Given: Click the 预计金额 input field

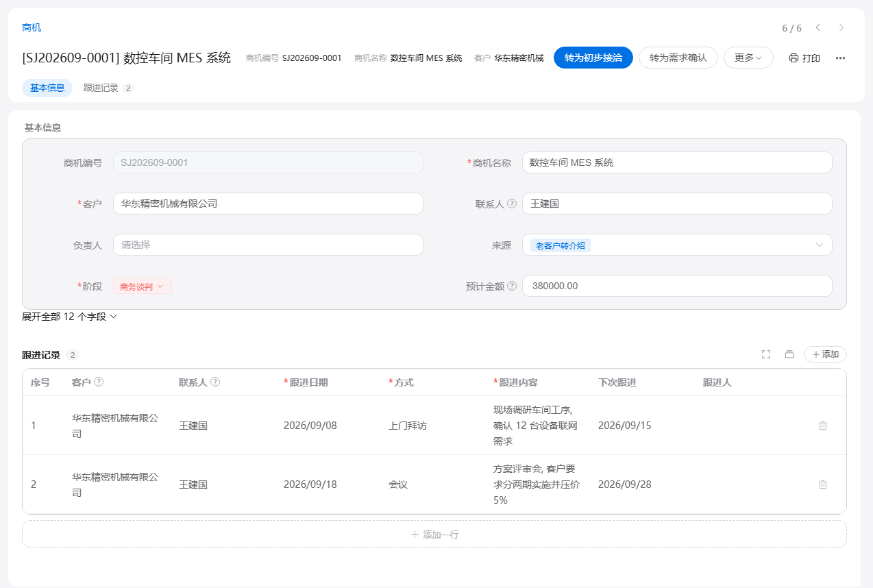Looking at the screenshot, I should coord(677,286).
